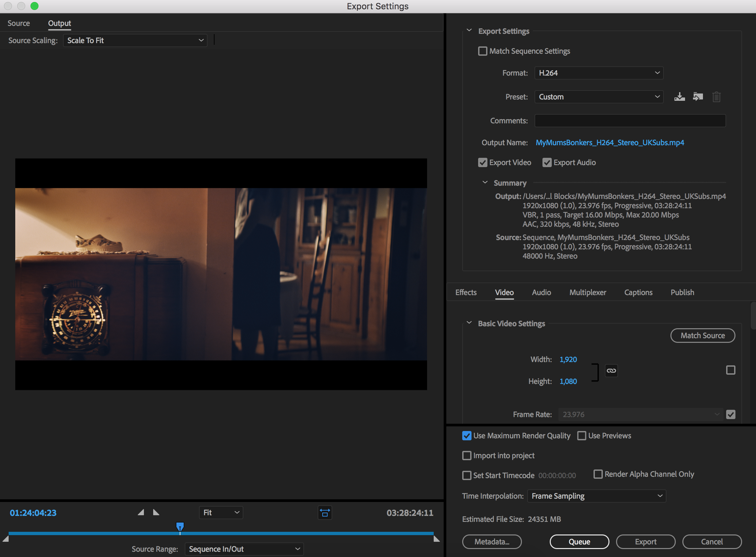Open the Preset Custom dropdown

[x=599, y=97]
